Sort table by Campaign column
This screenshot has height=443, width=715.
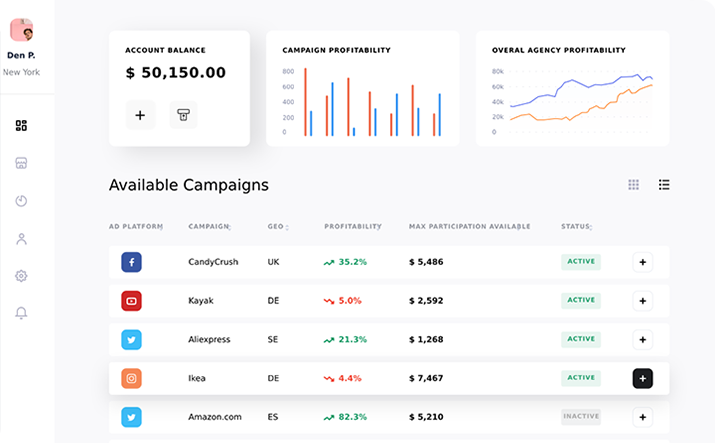(x=209, y=227)
